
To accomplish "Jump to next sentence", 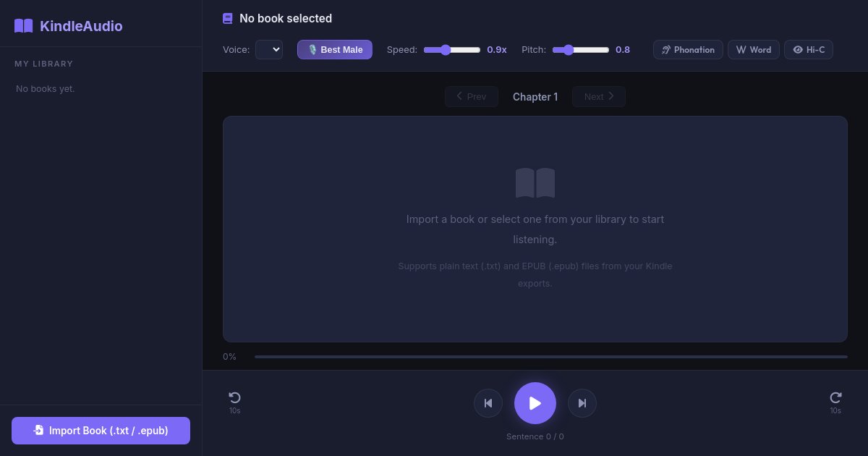I will (x=582, y=403).
